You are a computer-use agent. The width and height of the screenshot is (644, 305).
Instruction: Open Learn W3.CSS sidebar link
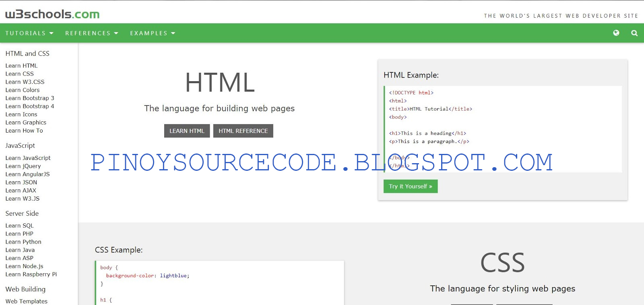coord(25,82)
